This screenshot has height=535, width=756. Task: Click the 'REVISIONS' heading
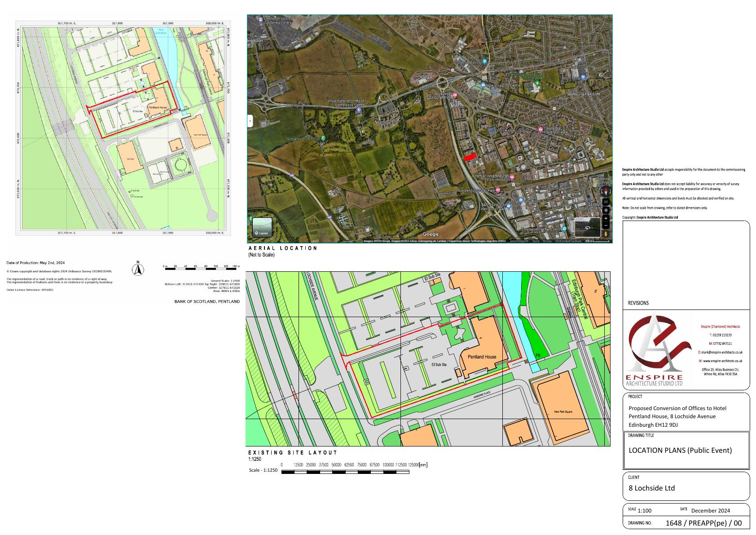point(638,303)
